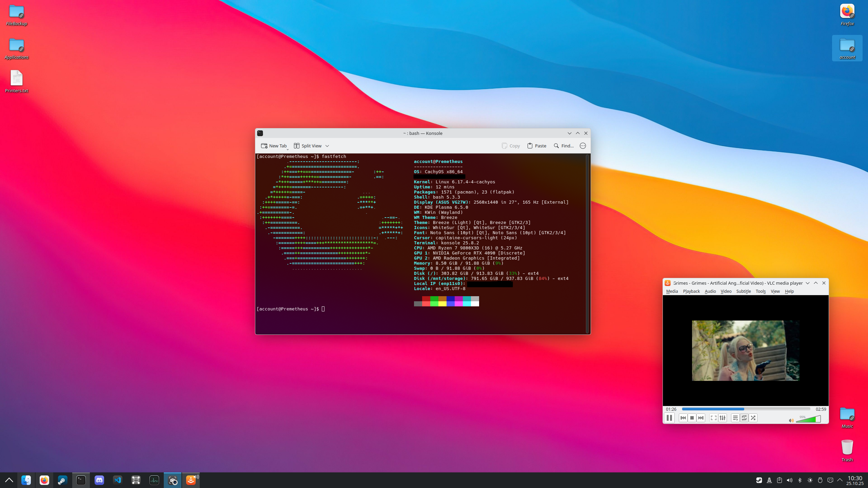Open the Playback menu in VLC
The width and height of the screenshot is (868, 488).
pyautogui.click(x=691, y=291)
